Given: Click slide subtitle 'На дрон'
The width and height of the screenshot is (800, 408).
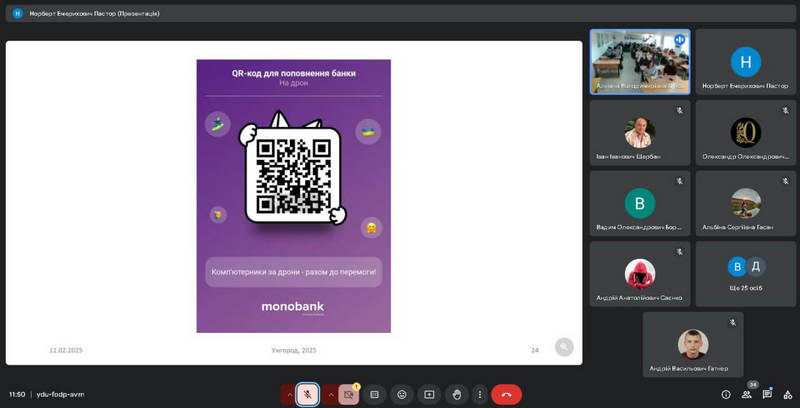Looking at the screenshot, I should pyautogui.click(x=293, y=83).
